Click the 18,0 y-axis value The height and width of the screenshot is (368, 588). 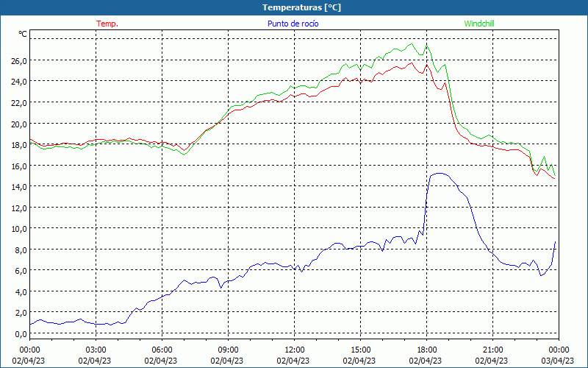click(x=18, y=144)
